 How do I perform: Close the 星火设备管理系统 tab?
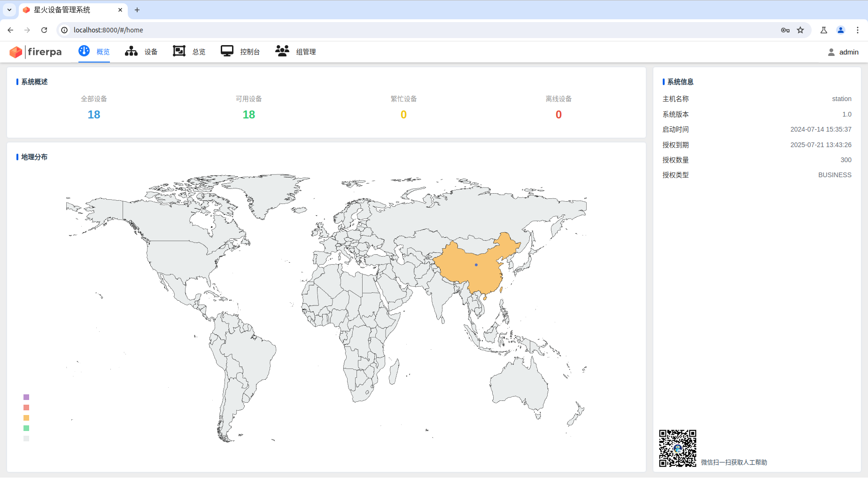[120, 10]
